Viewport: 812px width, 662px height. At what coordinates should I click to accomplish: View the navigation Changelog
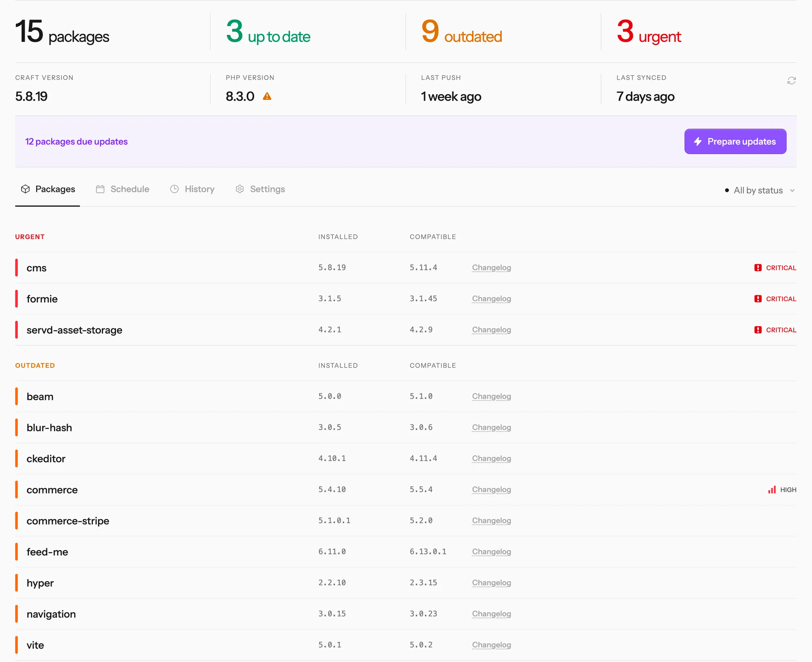491,614
